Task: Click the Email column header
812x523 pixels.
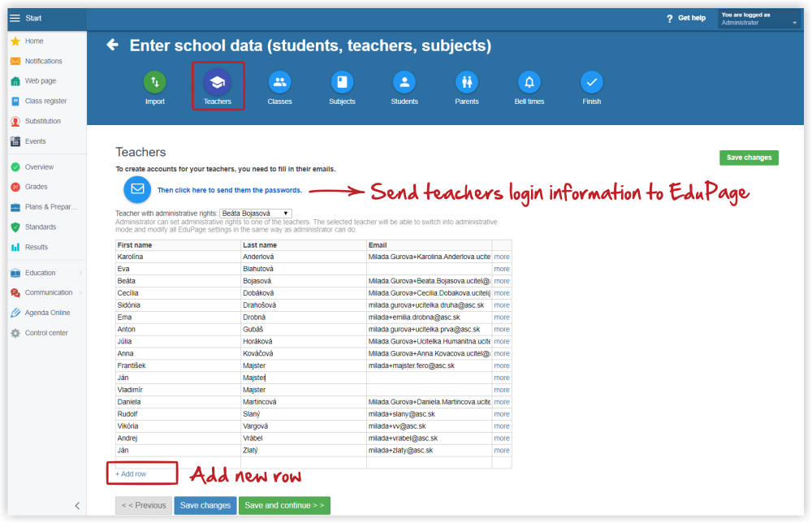Action: 429,245
